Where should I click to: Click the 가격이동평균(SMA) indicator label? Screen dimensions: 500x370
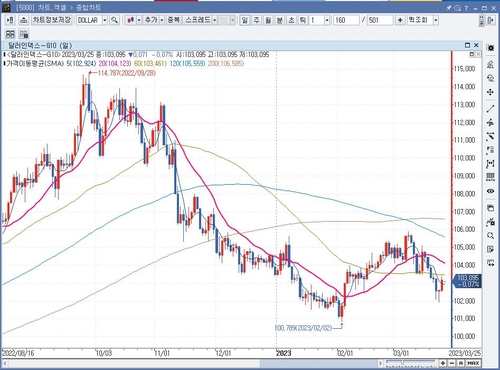35,63
